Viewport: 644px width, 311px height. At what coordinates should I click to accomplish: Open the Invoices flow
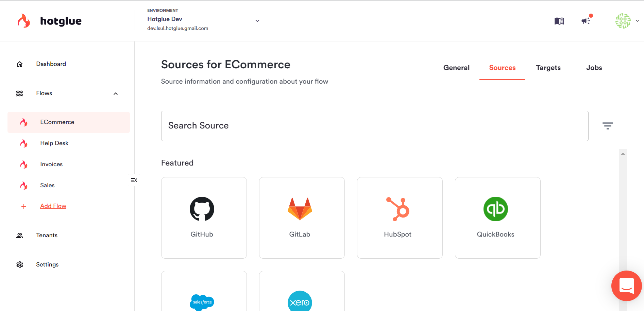click(51, 164)
